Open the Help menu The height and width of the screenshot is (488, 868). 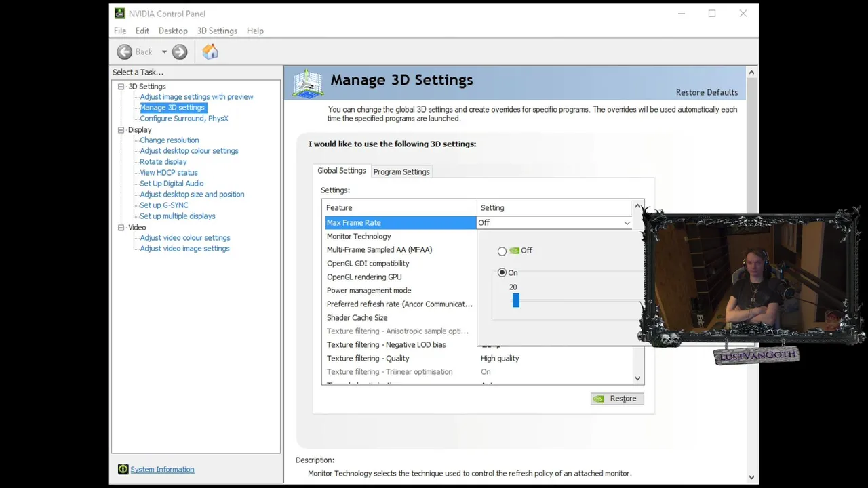point(255,30)
